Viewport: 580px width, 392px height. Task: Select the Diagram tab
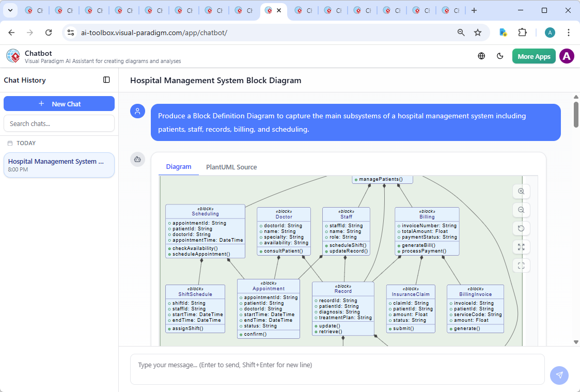179,167
